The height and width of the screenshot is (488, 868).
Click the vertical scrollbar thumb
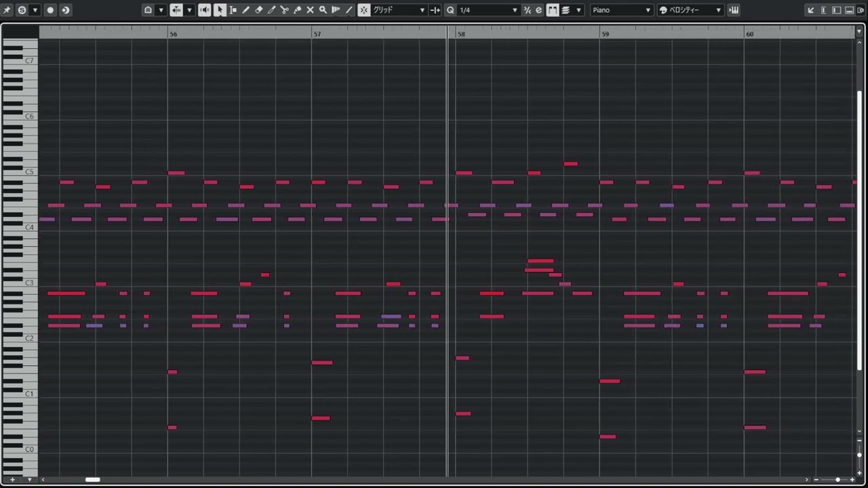(x=860, y=230)
